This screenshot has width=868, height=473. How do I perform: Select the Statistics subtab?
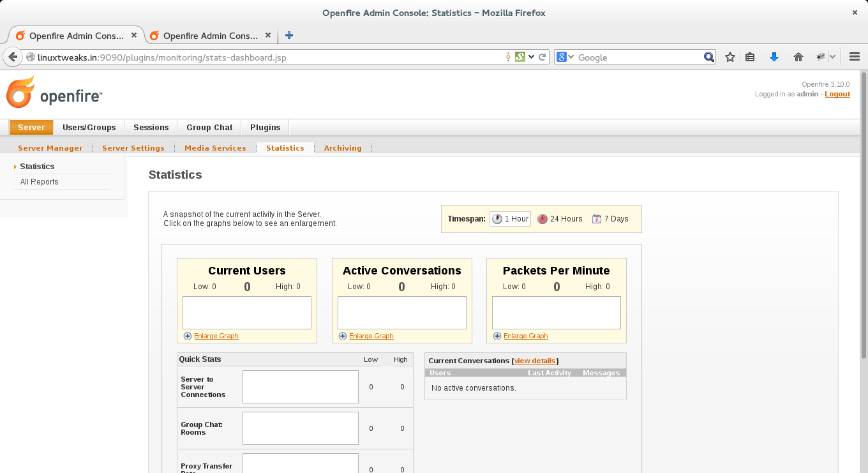click(285, 148)
